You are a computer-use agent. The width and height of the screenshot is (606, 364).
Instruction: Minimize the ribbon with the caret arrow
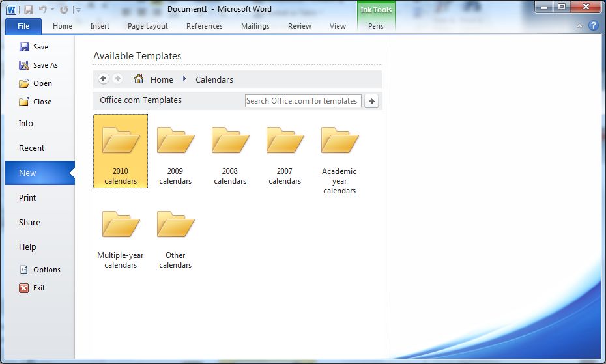click(580, 26)
